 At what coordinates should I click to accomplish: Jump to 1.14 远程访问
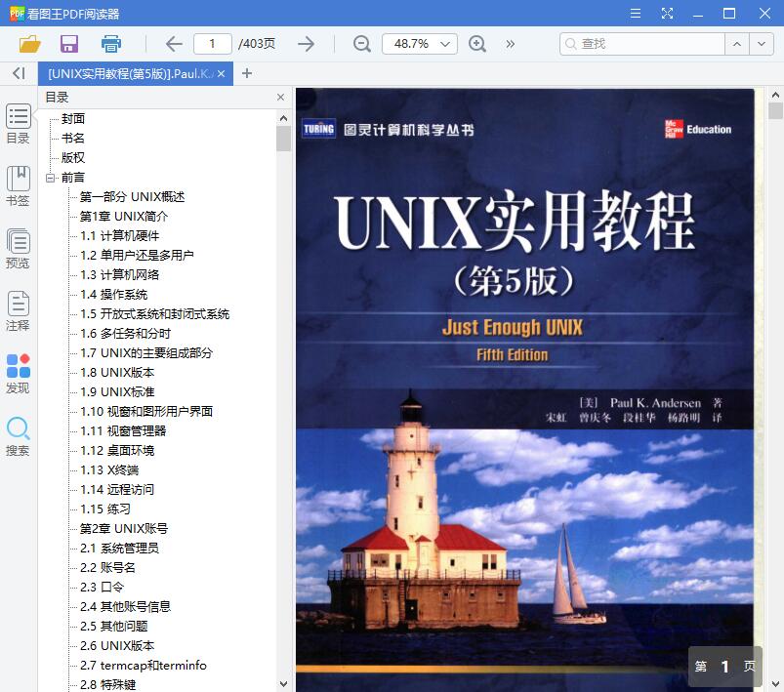(x=117, y=489)
